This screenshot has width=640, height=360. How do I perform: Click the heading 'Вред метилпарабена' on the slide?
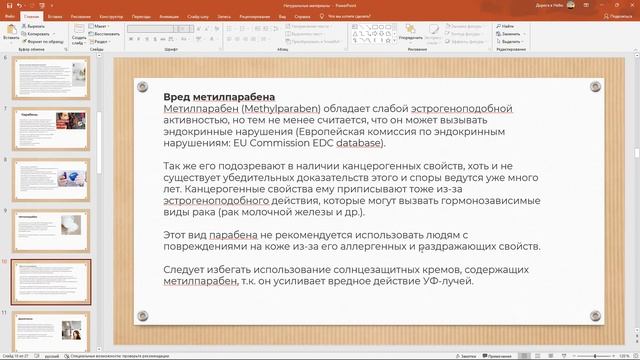click(219, 97)
